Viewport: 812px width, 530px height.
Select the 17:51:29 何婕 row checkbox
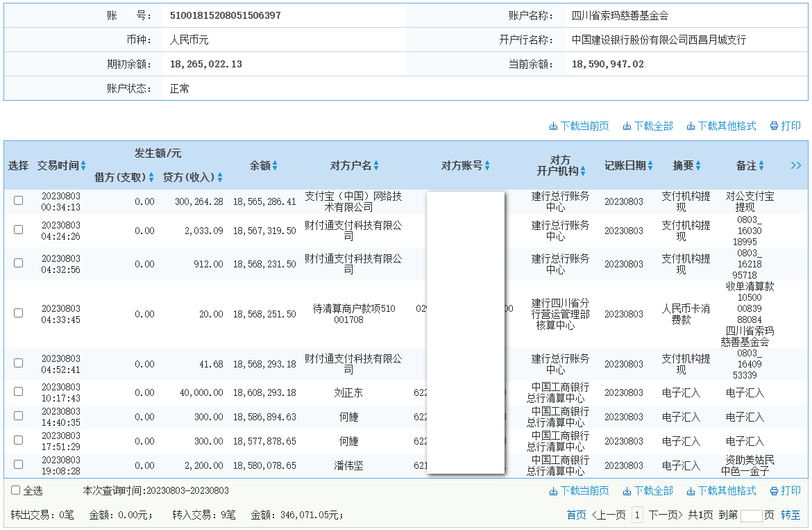tap(19, 440)
